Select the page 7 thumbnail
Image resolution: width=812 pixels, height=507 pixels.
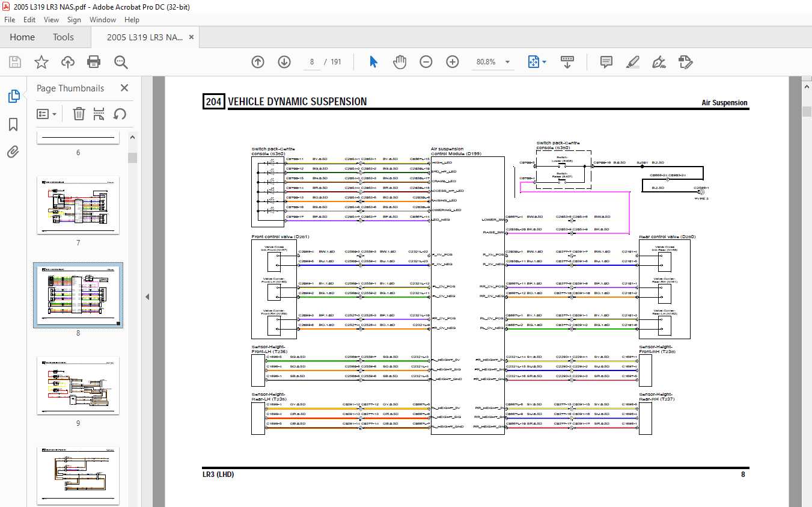click(78, 205)
